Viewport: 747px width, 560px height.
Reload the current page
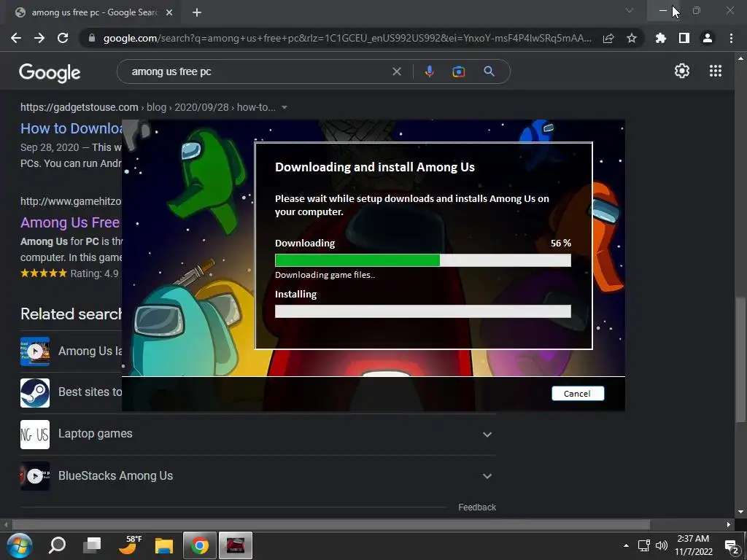tap(63, 38)
